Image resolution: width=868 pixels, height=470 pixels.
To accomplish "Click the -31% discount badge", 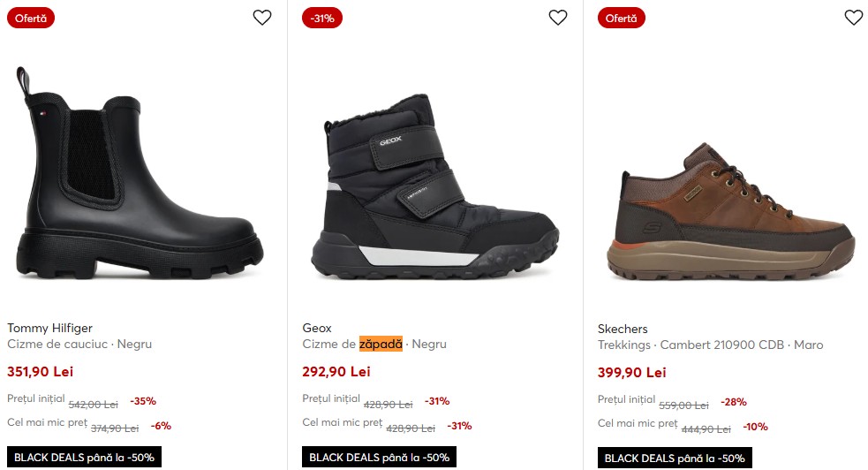I will pos(322,18).
